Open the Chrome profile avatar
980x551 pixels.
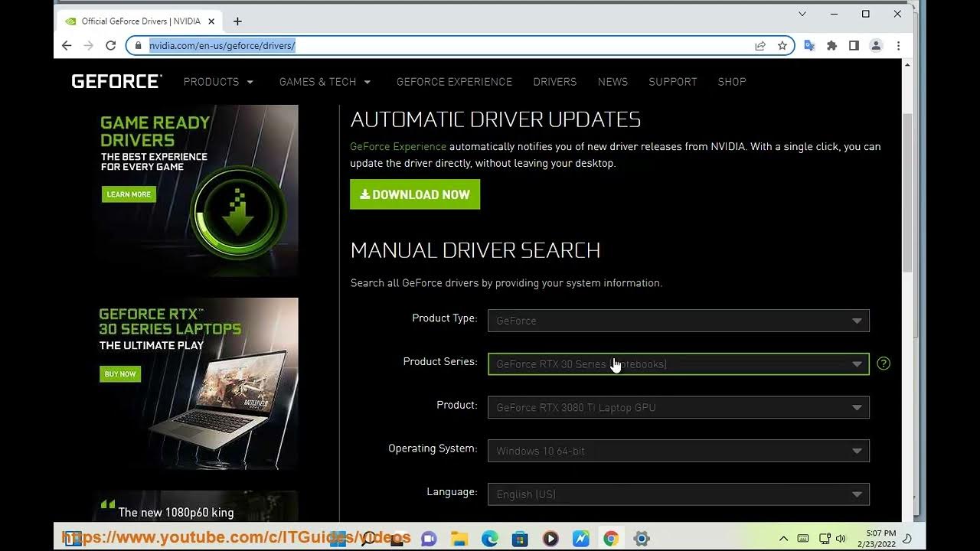pyautogui.click(x=877, y=46)
